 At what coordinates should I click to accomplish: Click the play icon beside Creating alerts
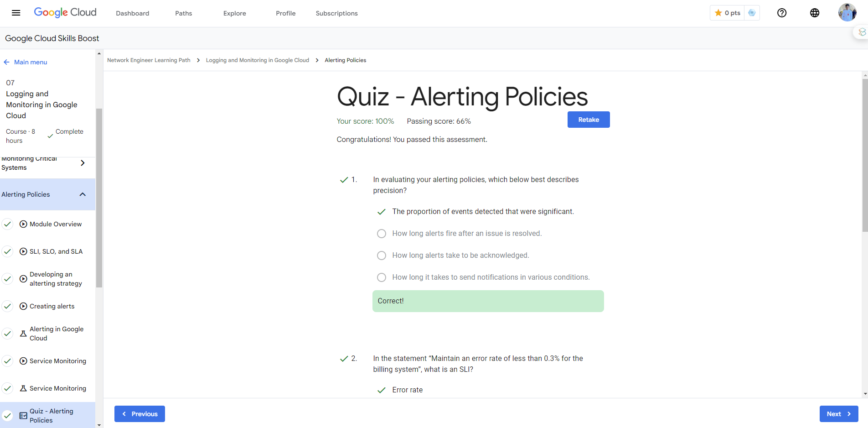click(x=23, y=306)
